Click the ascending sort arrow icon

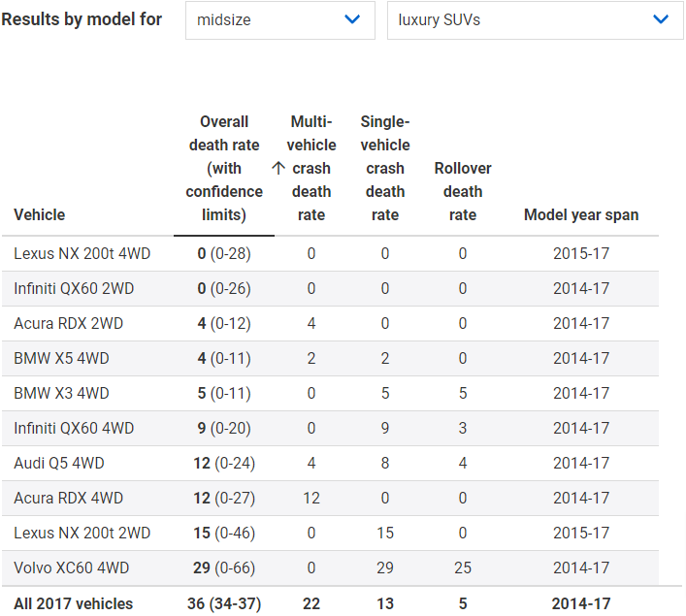coord(278,168)
